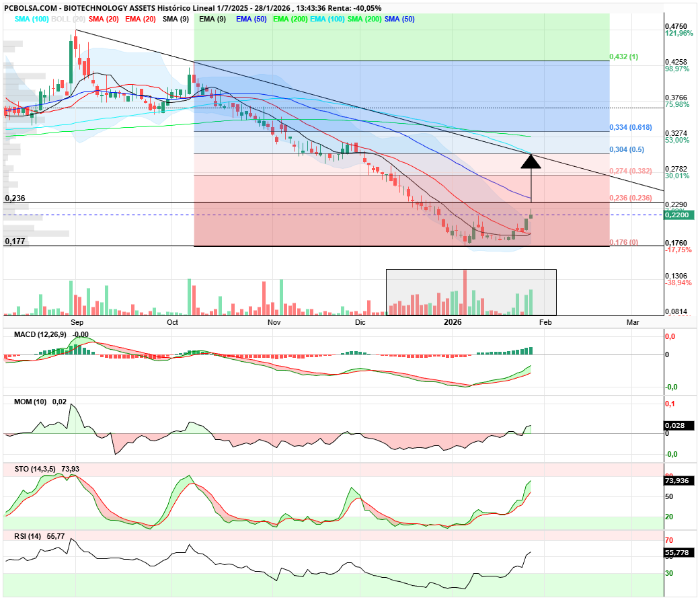Hide the EMA (200) moving average legend
This screenshot has width=700, height=600.
point(290,19)
